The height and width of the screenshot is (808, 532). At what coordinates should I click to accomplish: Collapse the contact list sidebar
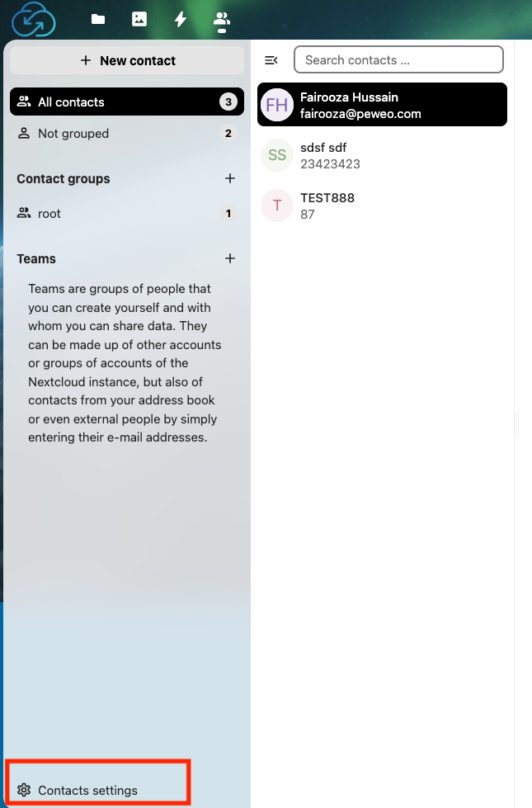point(271,59)
